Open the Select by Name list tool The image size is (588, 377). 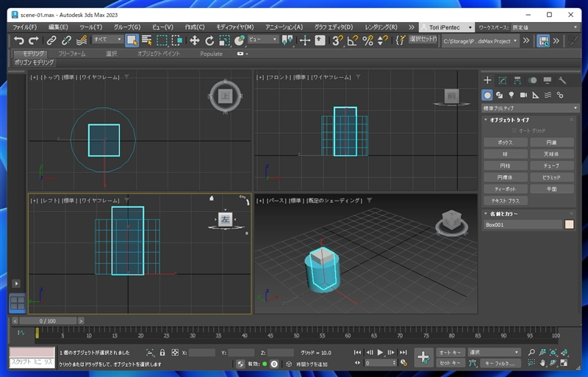coord(146,40)
